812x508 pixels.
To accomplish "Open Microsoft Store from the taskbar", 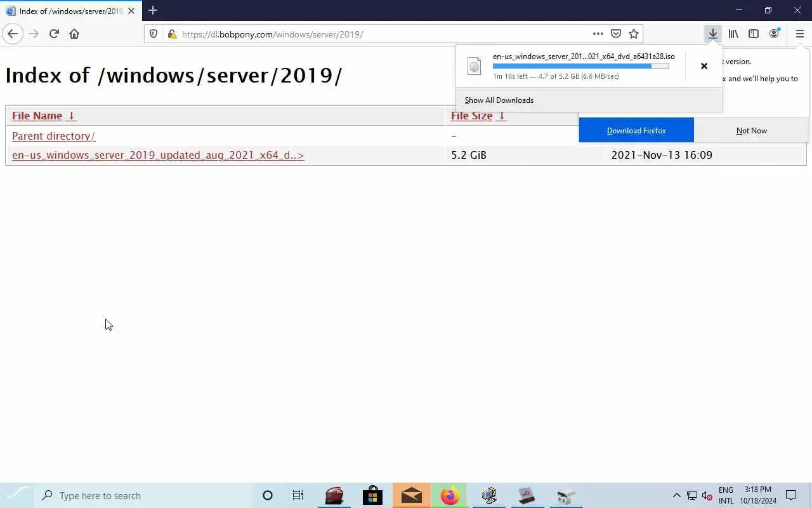I will [x=372, y=495].
